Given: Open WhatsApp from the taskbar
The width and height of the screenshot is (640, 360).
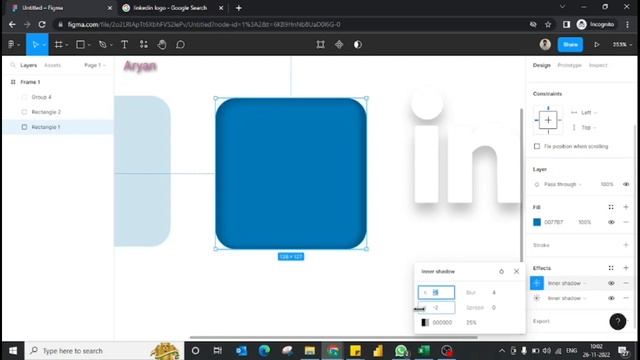Looking at the screenshot, I should (x=401, y=351).
